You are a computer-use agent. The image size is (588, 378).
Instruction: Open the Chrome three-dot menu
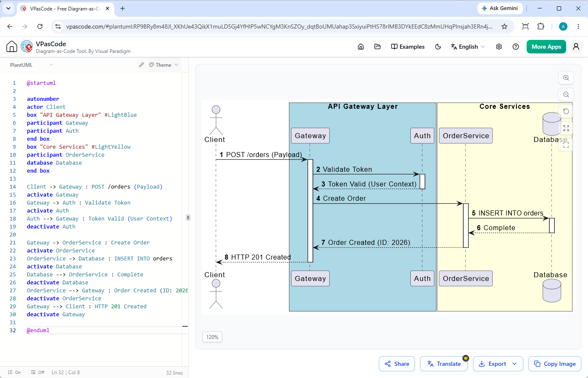[578, 26]
